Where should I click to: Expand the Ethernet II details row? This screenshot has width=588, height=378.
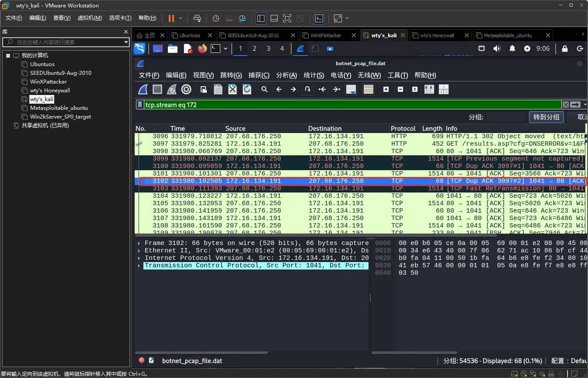(x=139, y=251)
